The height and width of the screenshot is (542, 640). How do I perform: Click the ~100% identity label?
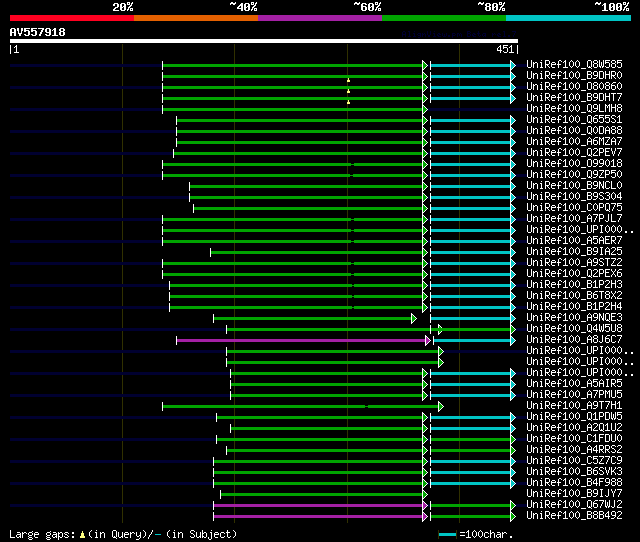612,7
